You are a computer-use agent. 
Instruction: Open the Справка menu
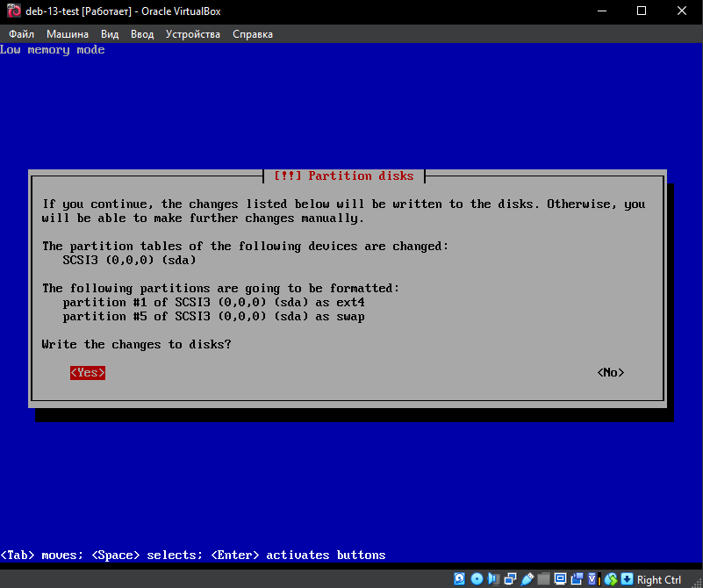click(253, 34)
